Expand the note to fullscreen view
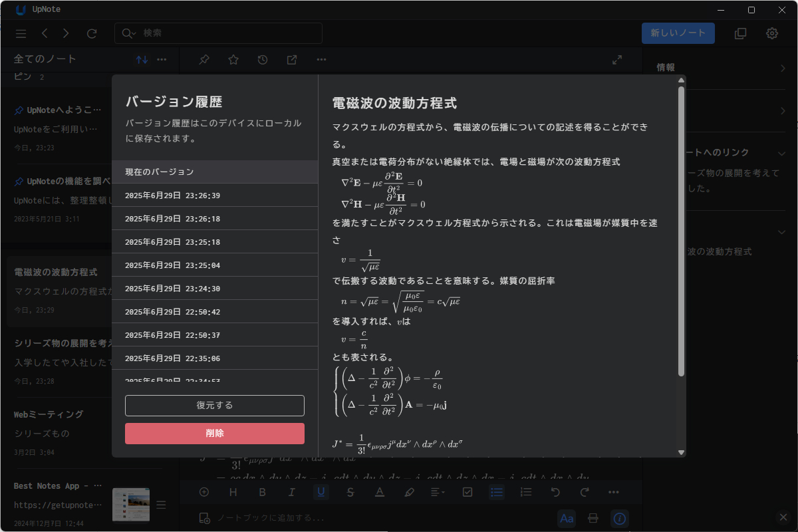This screenshot has width=798, height=532. click(x=616, y=59)
